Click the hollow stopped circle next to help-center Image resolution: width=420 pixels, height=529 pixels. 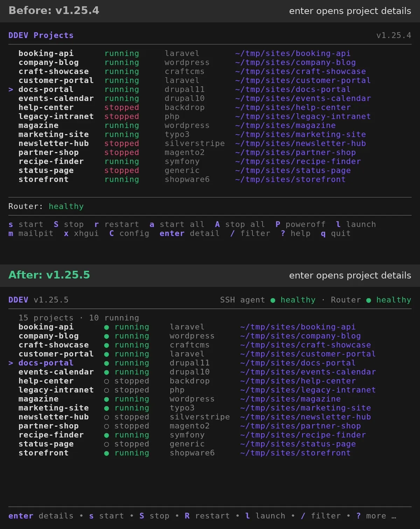click(106, 381)
